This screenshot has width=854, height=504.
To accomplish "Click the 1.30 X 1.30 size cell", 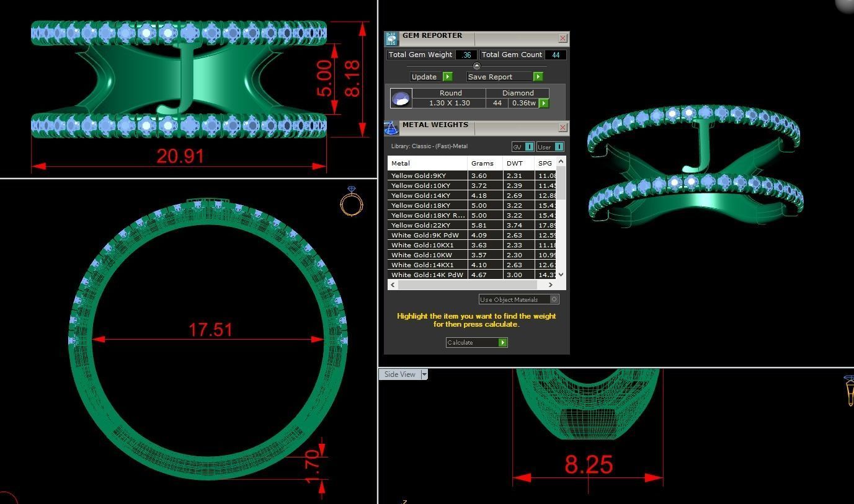I will tap(450, 103).
